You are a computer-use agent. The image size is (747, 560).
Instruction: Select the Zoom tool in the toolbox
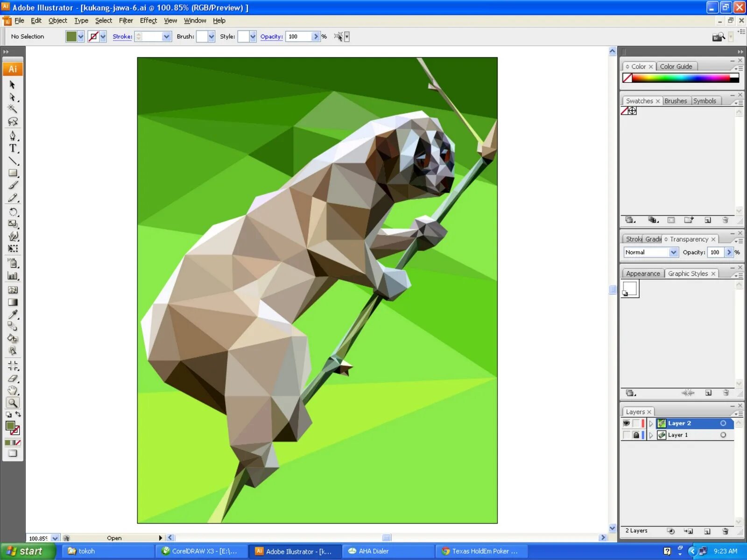click(13, 402)
